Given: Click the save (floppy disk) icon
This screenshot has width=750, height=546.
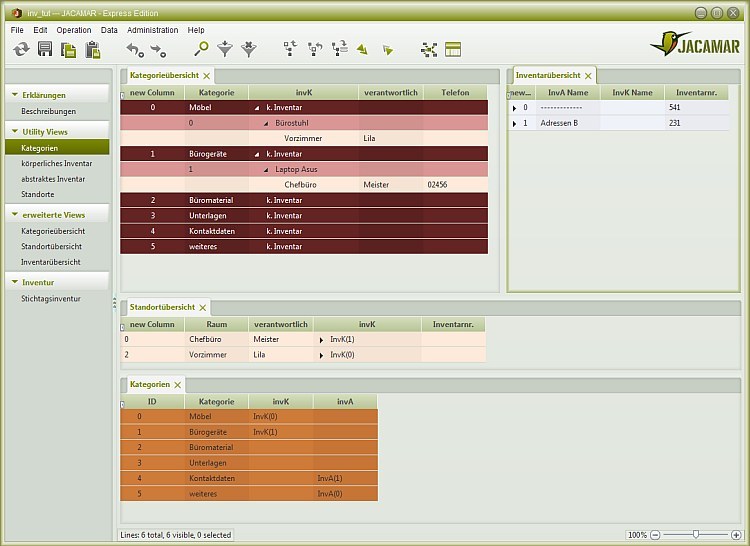Looking at the screenshot, I should click(x=45, y=49).
